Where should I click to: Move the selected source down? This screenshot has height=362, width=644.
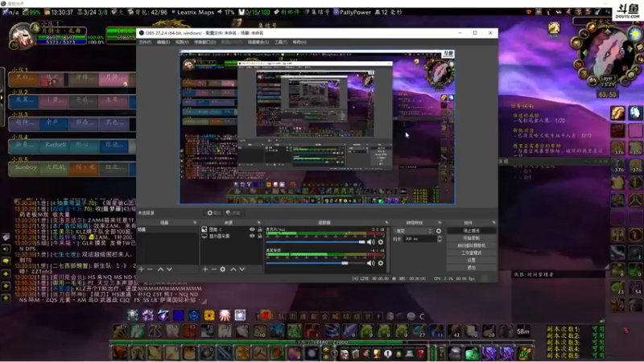tap(242, 269)
